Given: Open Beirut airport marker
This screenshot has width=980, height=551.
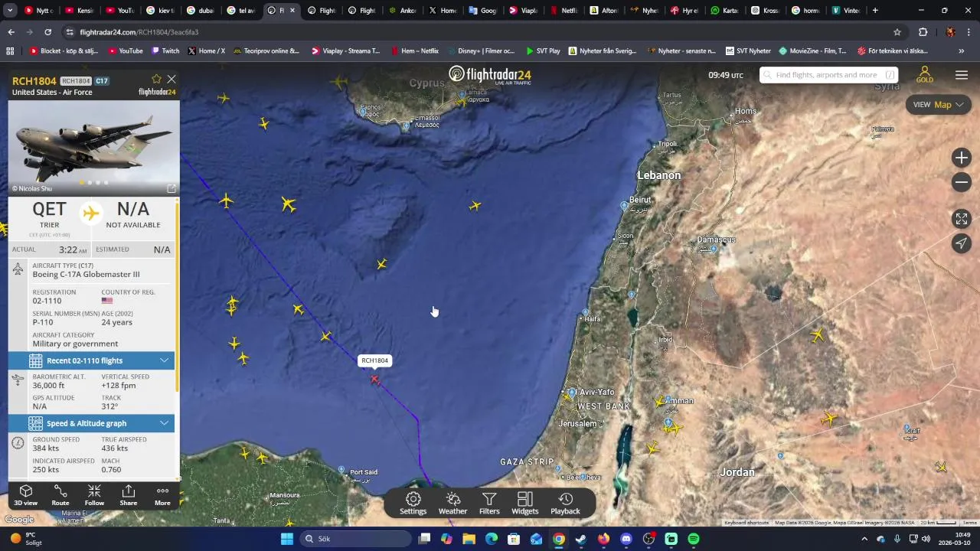Looking at the screenshot, I should point(624,206).
